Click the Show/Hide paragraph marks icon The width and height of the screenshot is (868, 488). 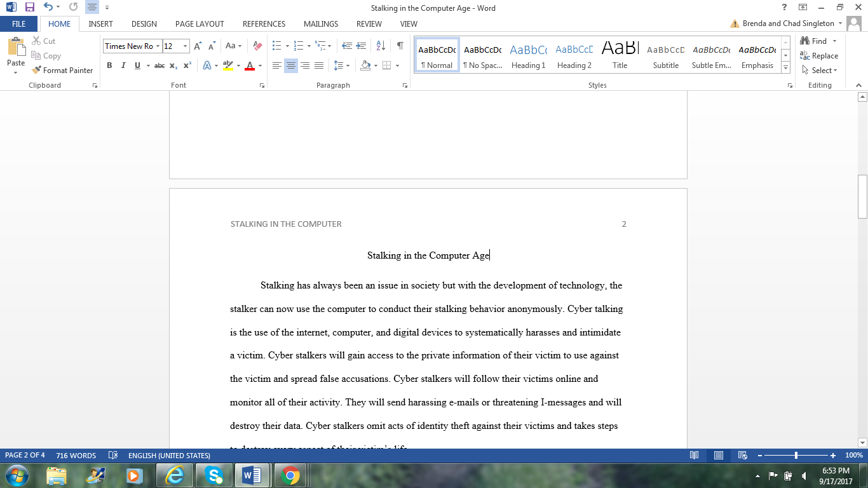pyautogui.click(x=400, y=46)
